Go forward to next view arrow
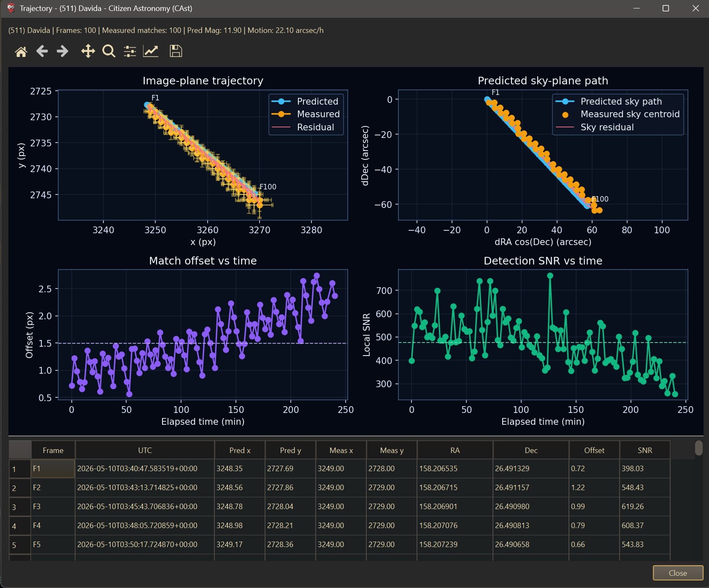Screen dimensions: 709x588 pyautogui.click(x=62, y=51)
